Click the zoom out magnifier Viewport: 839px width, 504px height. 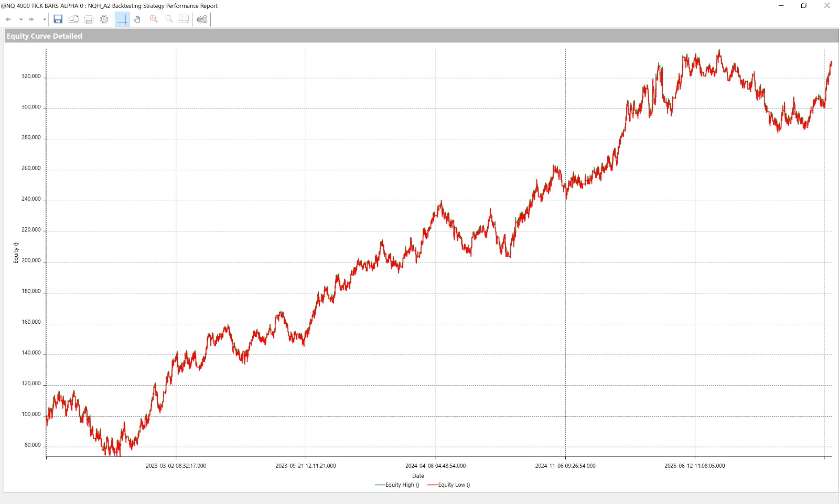pos(169,19)
